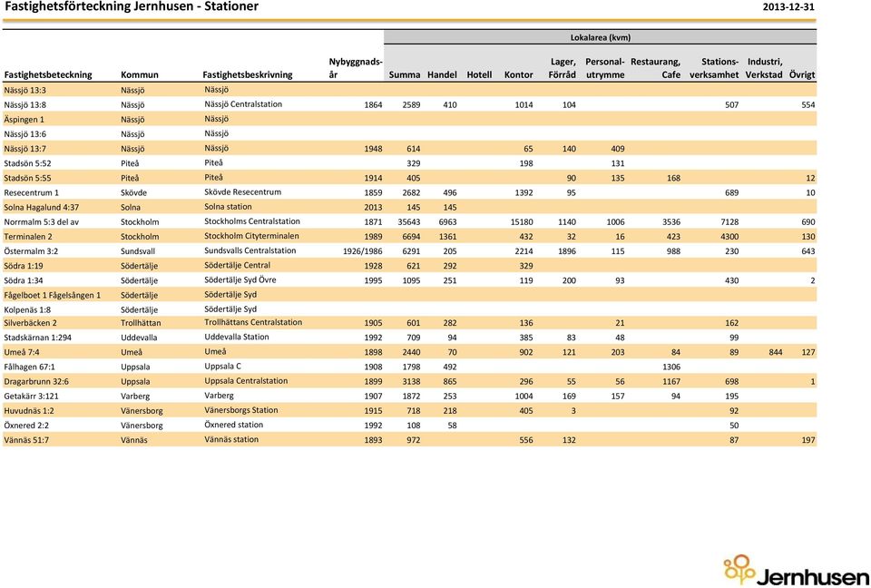Select the Silverbäcken 2 property cell
Image resolution: width=871 pixels, height=588 pixels.
(31, 323)
